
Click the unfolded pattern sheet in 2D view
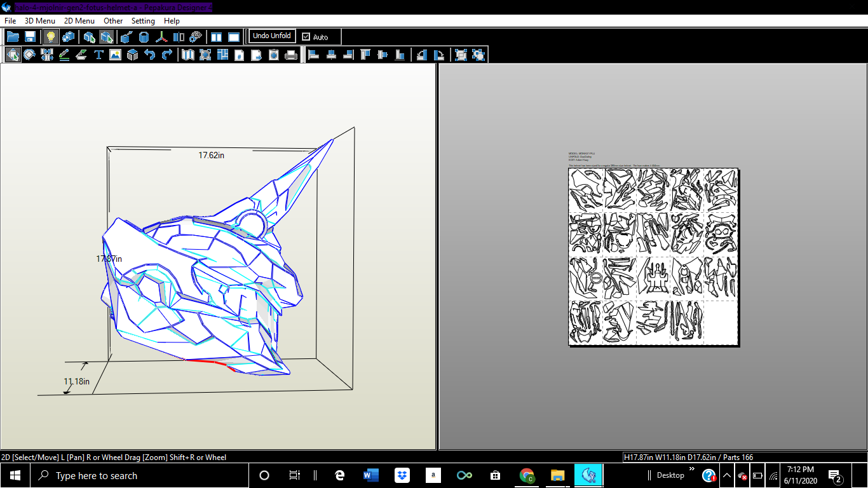tap(653, 257)
